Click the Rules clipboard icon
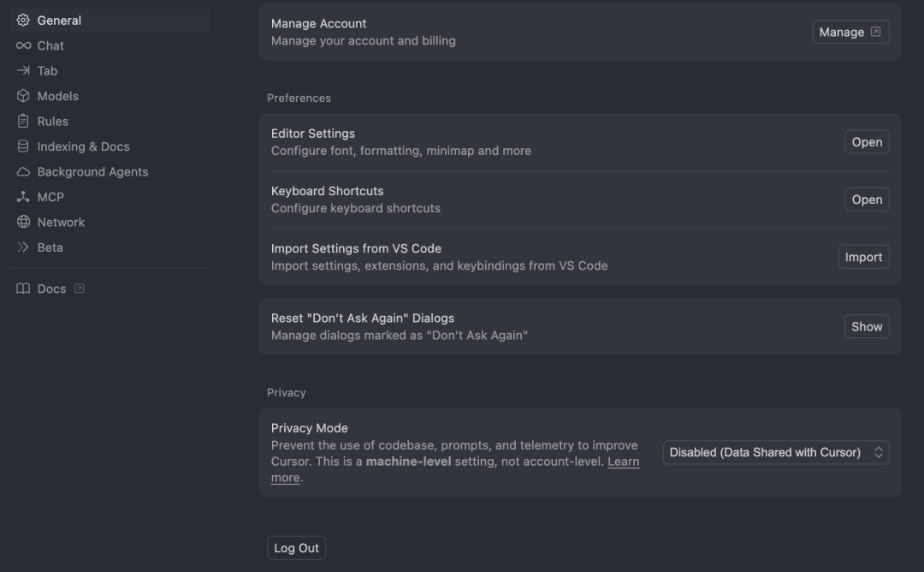This screenshot has height=572, width=924. (23, 122)
